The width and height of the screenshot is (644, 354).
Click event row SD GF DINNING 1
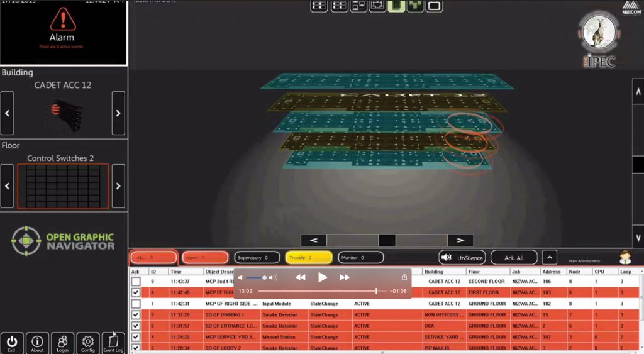coord(384,315)
